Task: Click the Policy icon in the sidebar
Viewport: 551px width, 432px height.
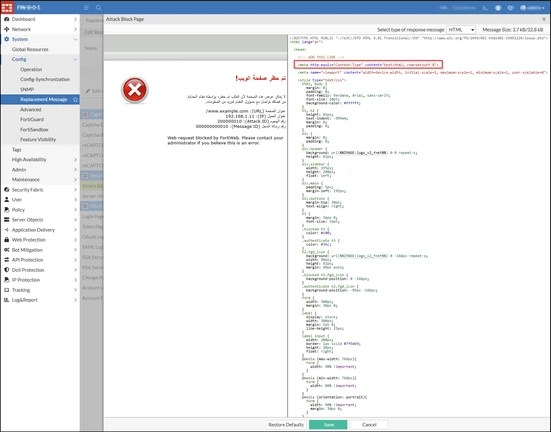Action: tap(6, 209)
